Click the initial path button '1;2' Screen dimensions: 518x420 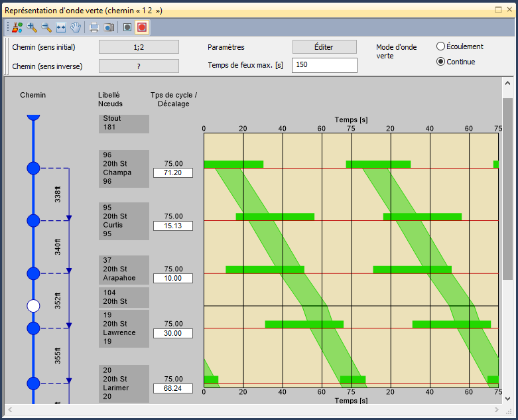click(139, 47)
